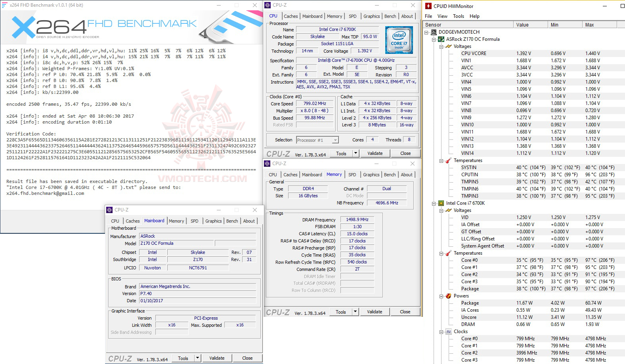Click the Value column header
This screenshot has width=625, height=364.
tap(531, 25)
